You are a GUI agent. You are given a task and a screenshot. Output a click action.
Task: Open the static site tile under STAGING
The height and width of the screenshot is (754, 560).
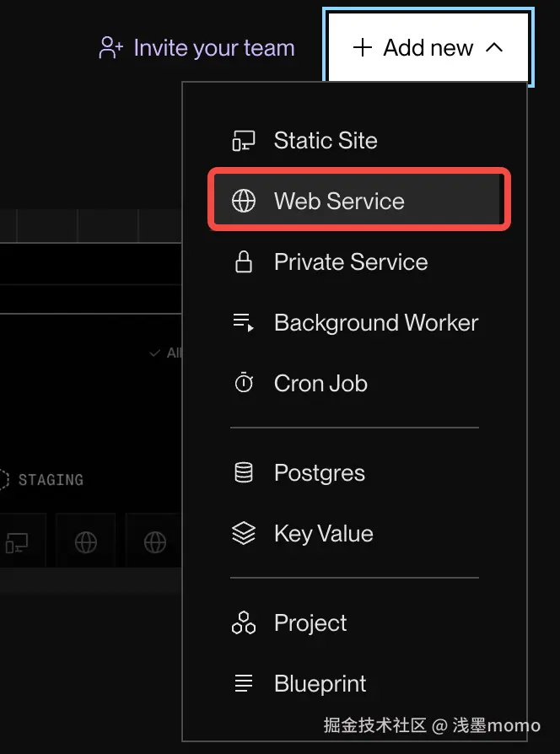pos(15,541)
